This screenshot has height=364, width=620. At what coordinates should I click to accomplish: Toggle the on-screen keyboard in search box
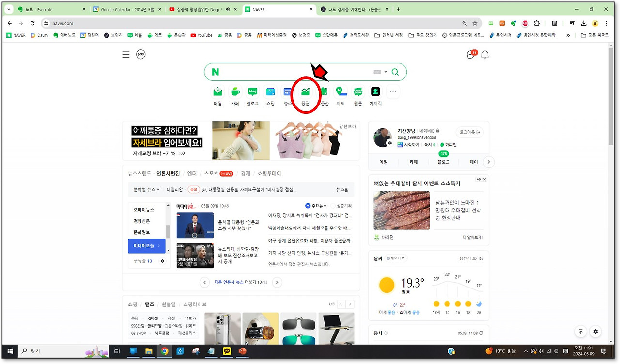[x=377, y=72]
